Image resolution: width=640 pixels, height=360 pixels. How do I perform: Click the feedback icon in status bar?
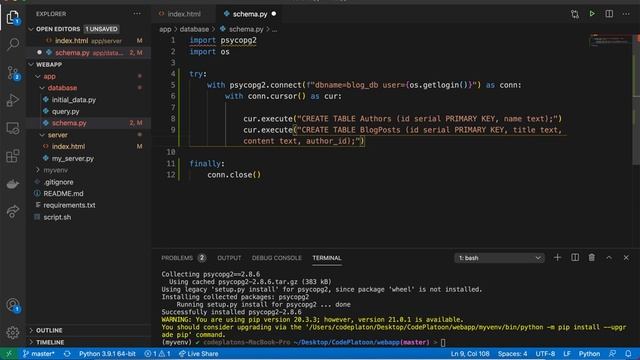point(612,354)
